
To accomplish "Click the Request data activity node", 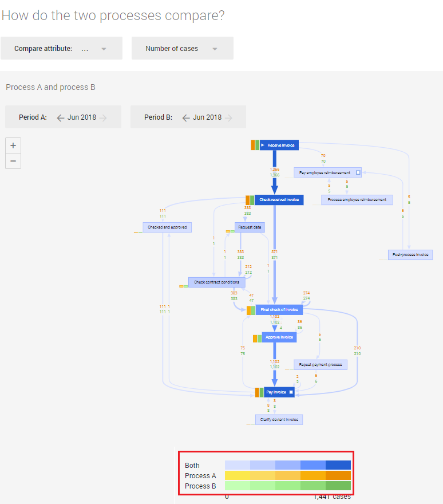I will pyautogui.click(x=250, y=227).
